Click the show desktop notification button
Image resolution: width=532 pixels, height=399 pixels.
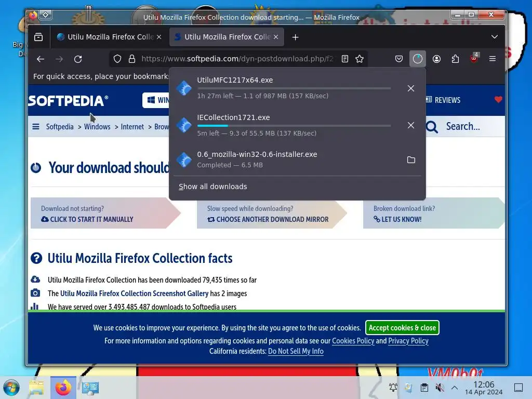(x=518, y=388)
